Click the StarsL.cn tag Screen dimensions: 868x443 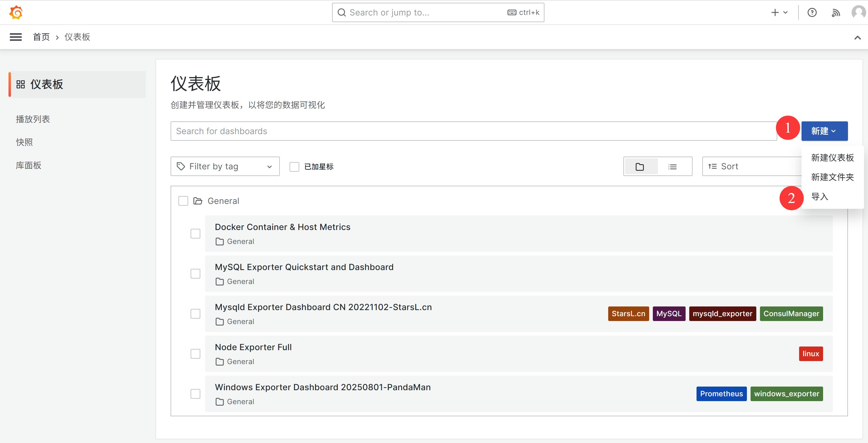(x=629, y=314)
